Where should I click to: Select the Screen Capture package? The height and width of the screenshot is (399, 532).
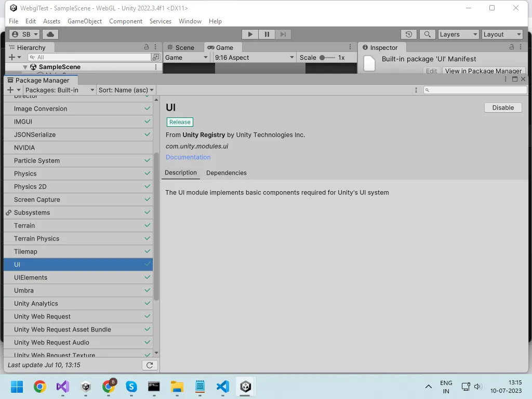tap(78, 199)
